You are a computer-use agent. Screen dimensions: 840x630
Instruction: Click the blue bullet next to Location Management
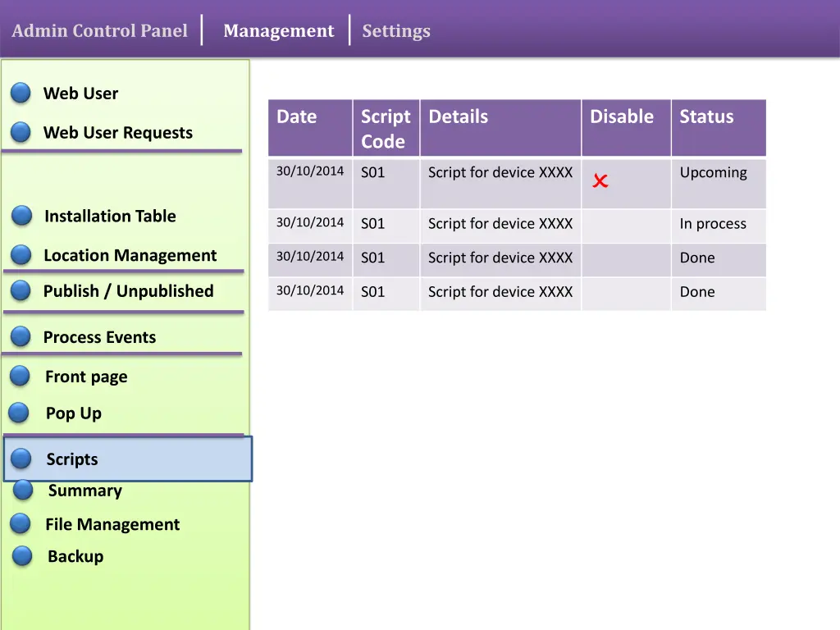(x=21, y=255)
